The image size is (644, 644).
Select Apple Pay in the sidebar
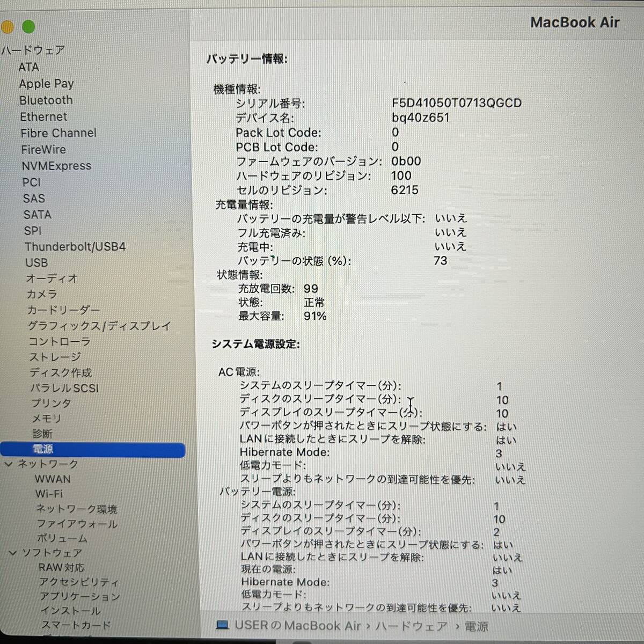coord(46,84)
